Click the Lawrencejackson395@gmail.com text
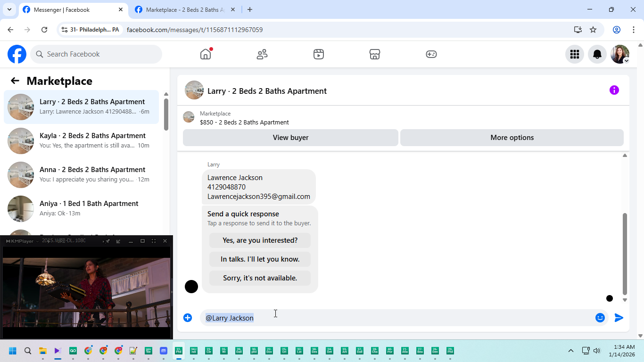This screenshot has width=644, height=362. point(259,197)
